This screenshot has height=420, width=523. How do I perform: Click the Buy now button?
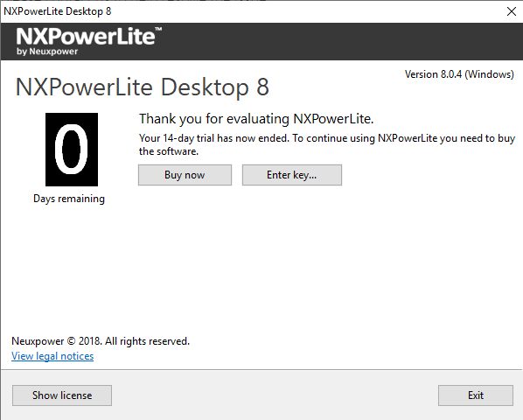[x=185, y=175]
